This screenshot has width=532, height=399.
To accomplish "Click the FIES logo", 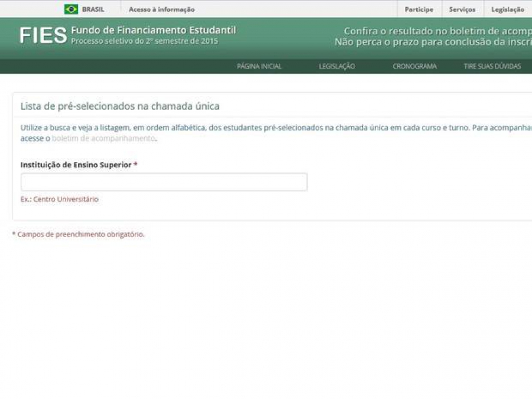I will [43, 35].
